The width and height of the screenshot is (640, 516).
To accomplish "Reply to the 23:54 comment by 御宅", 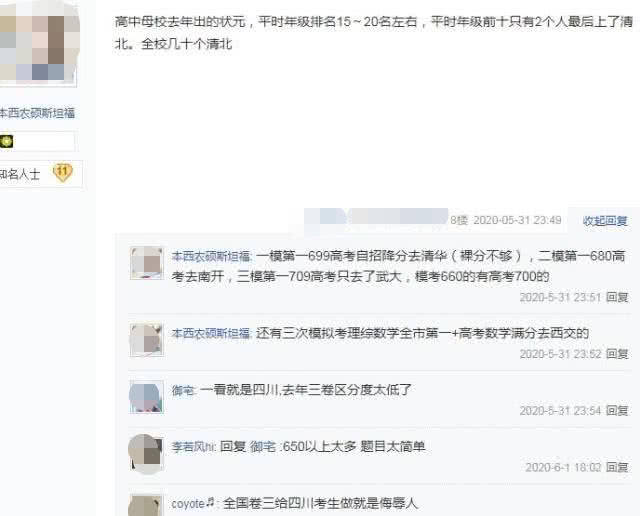I will click(x=617, y=410).
